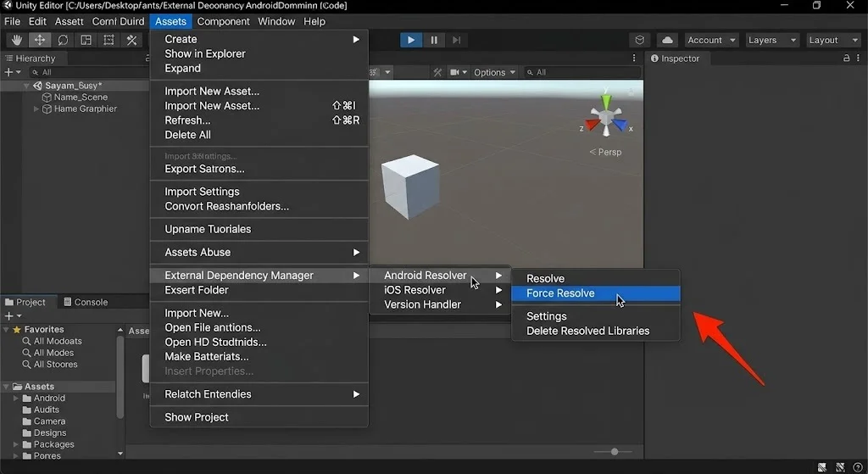The width and height of the screenshot is (868, 474).
Task: Click the scene orientation gizmo
Action: coord(606,115)
